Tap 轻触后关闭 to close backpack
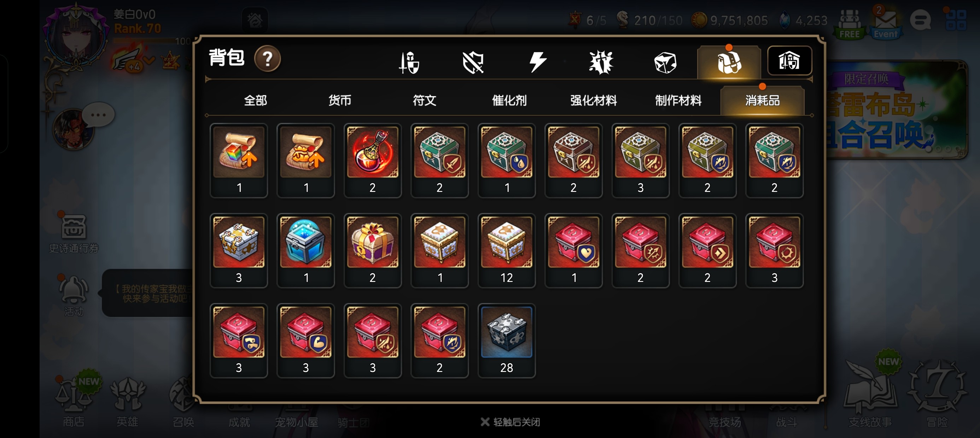The image size is (980, 438). tap(510, 422)
